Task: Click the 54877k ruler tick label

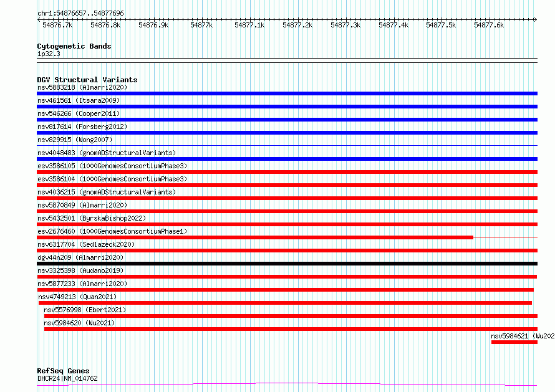Action: coord(201,25)
